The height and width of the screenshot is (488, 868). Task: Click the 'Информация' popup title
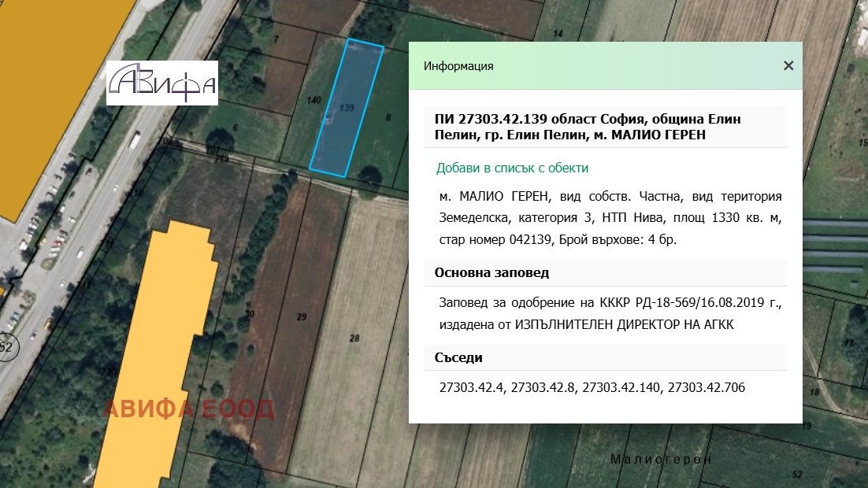458,66
